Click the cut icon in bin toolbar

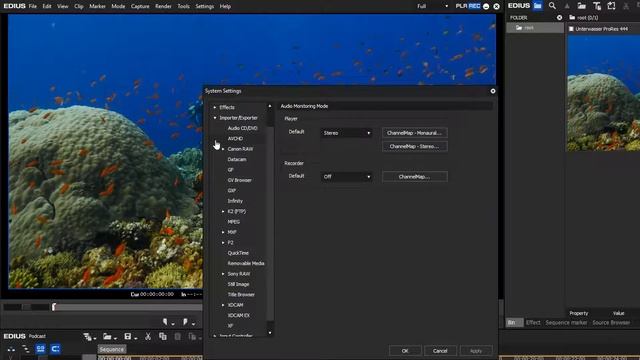click(x=626, y=6)
